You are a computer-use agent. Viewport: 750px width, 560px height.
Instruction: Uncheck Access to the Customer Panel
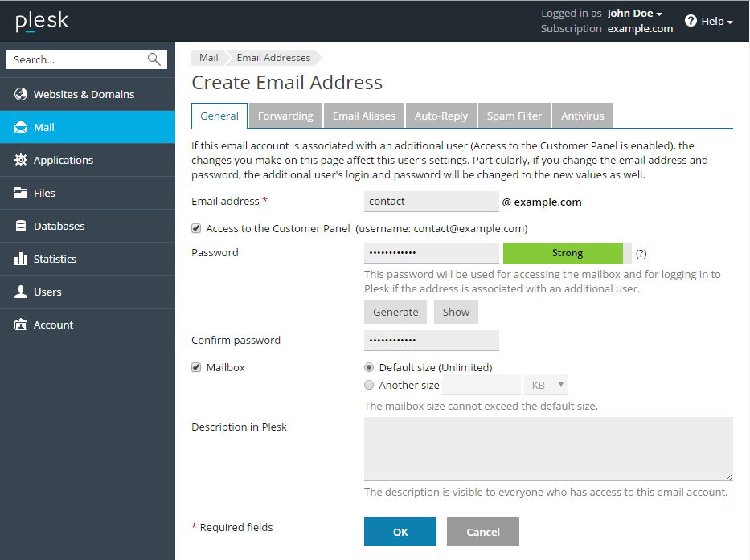tap(196, 228)
